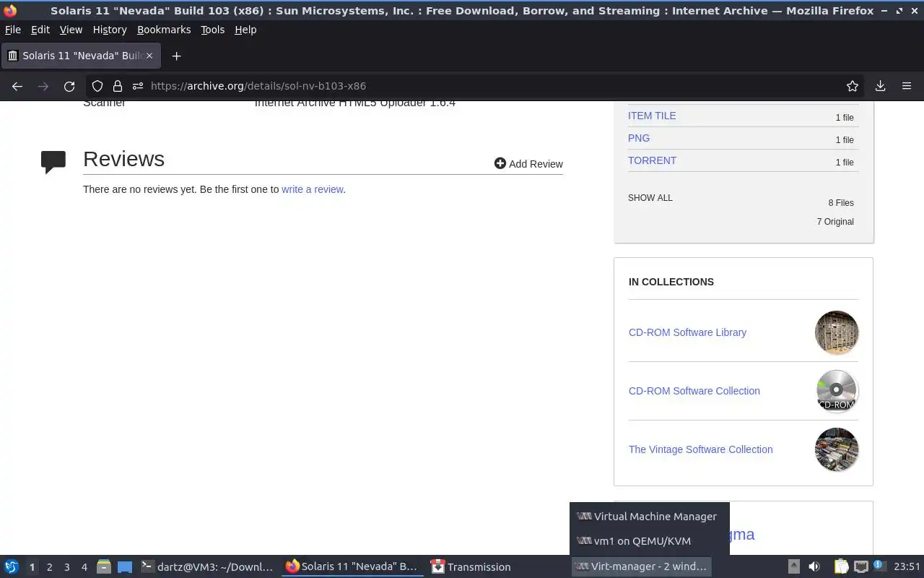This screenshot has width=924, height=578.
Task: Open CD-ROM Software Library collection link
Action: pos(687,332)
